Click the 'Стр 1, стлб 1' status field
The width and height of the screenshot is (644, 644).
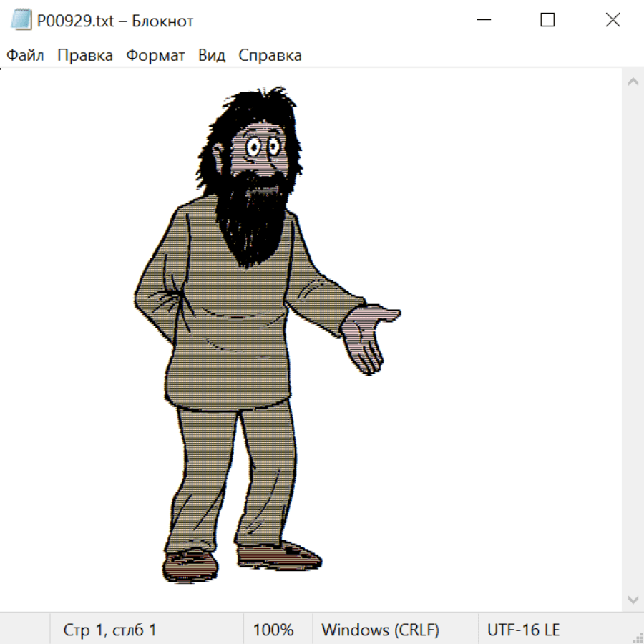(x=109, y=630)
